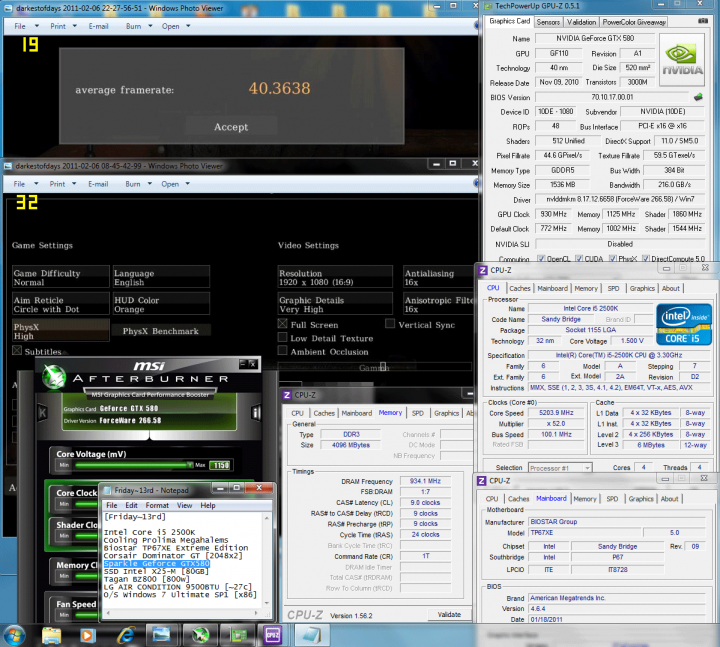Screen dimensions: 720x647
Task: Click Afterburner left arrow K button
Action: coord(42,413)
